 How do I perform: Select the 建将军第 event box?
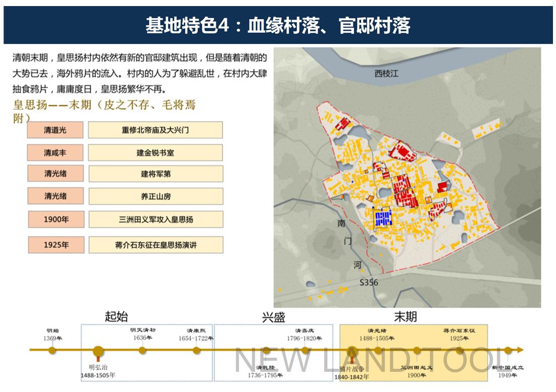pyautogui.click(x=156, y=174)
